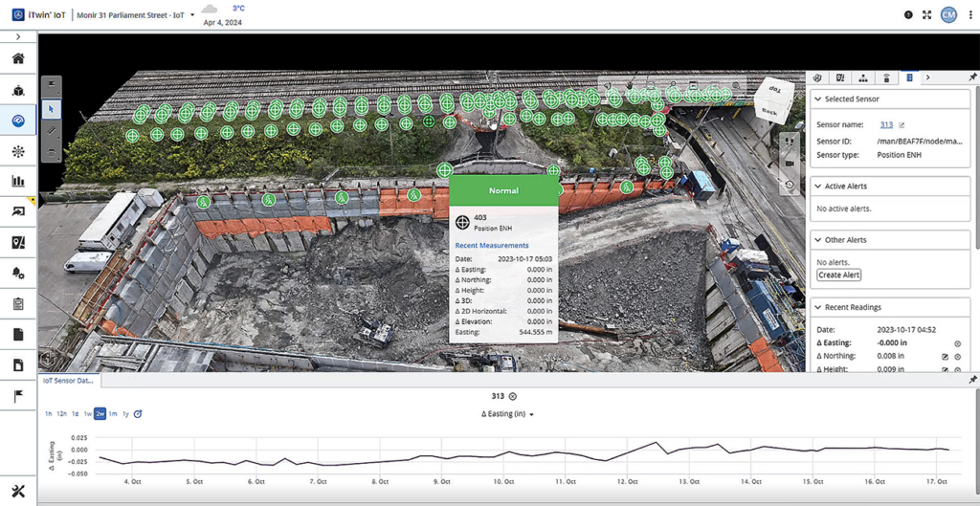Viewport: 980px width, 506px height.
Task: Choose the arrow selection tool in viewport
Action: pos(52,109)
